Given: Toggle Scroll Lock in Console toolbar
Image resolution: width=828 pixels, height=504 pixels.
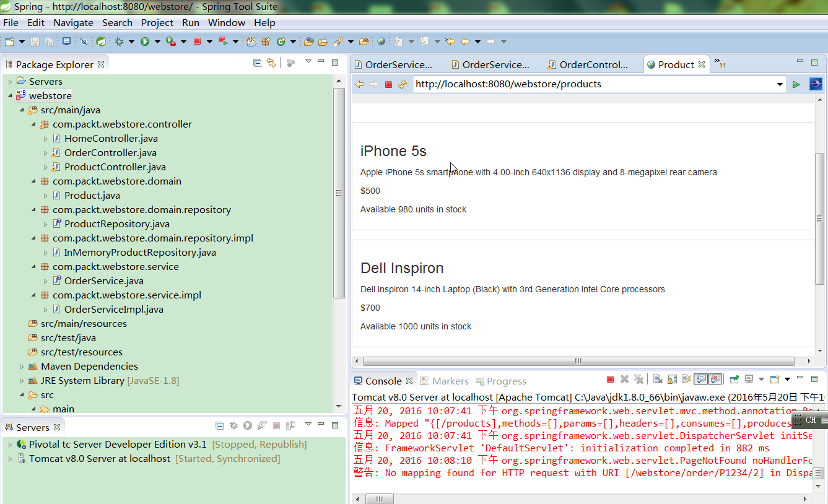Looking at the screenshot, I should pyautogui.click(x=672, y=380).
